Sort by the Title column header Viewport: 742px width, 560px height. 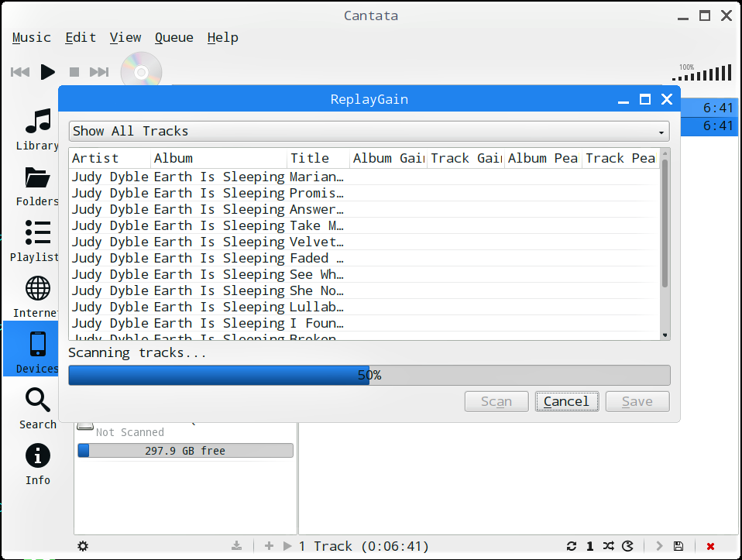click(x=318, y=158)
